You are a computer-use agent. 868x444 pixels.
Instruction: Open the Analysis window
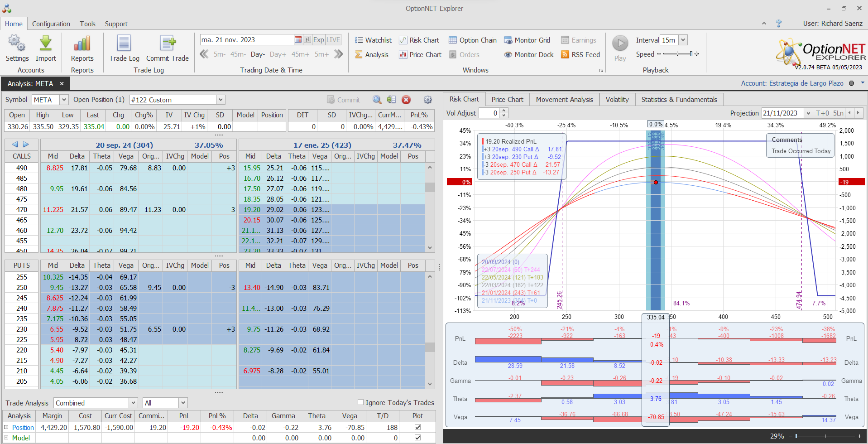[x=372, y=55]
